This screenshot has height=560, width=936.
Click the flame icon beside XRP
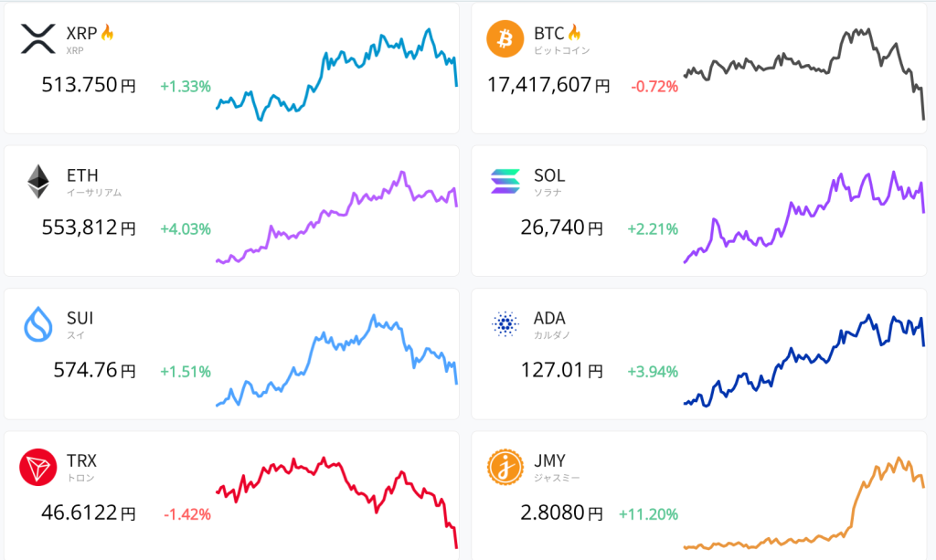[x=107, y=33]
